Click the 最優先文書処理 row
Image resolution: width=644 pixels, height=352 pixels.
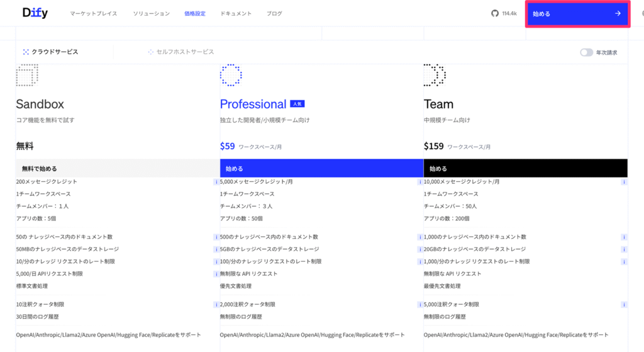click(442, 287)
